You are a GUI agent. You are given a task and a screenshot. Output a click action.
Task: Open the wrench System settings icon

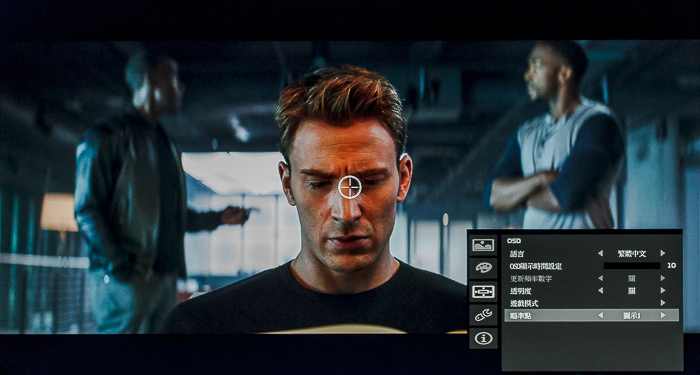(x=483, y=315)
